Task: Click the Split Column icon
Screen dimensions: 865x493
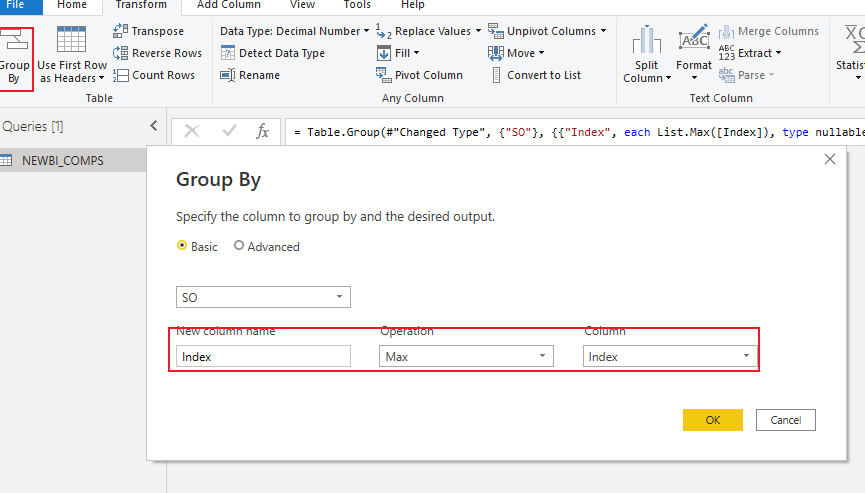Action: coord(647,40)
